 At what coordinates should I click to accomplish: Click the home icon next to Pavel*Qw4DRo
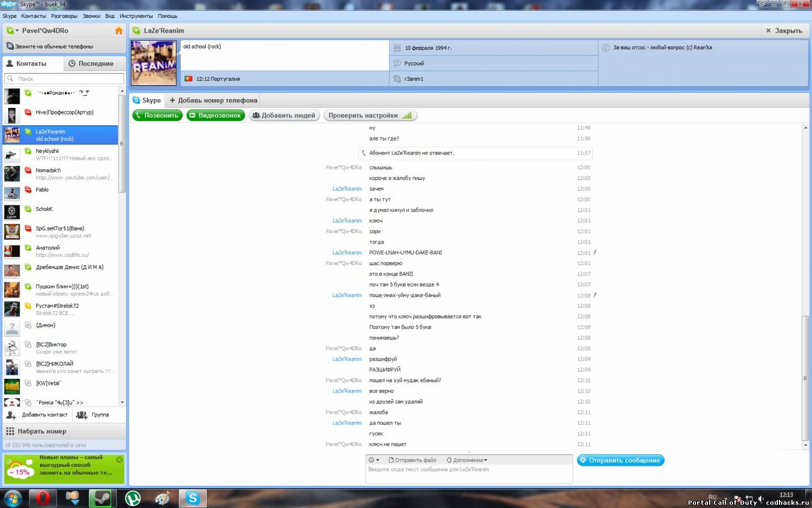click(119, 31)
